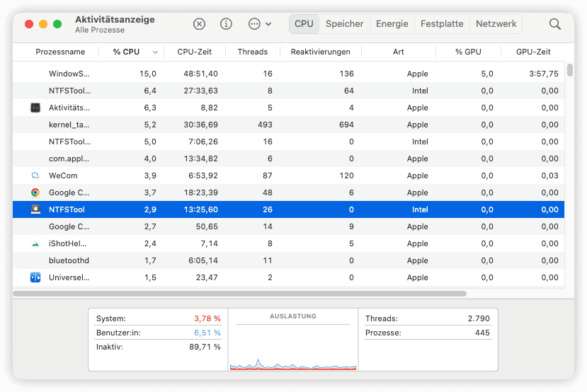This screenshot has height=392, width=587.
Task: Click the Alle Prozesse subtitle
Action: (100, 30)
